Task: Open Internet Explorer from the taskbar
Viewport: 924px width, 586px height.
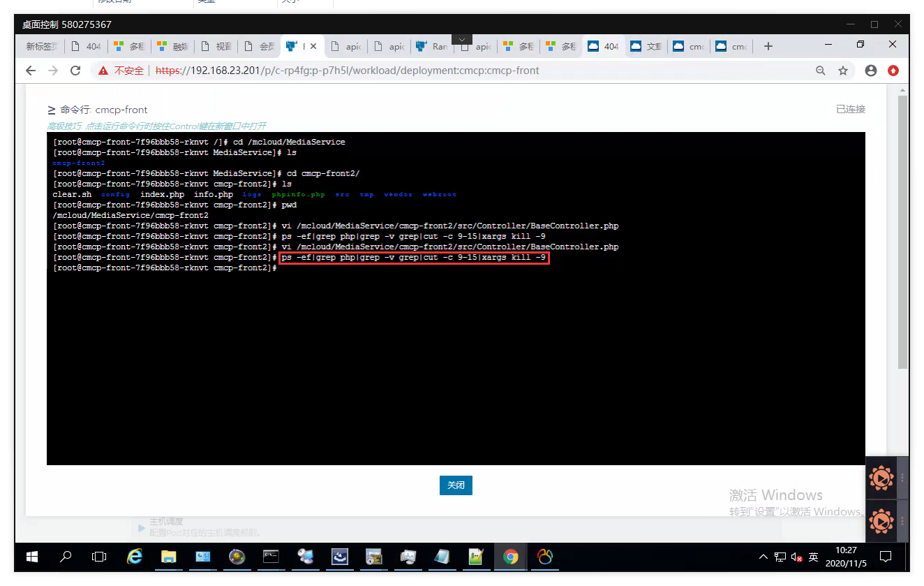Action: tap(134, 557)
